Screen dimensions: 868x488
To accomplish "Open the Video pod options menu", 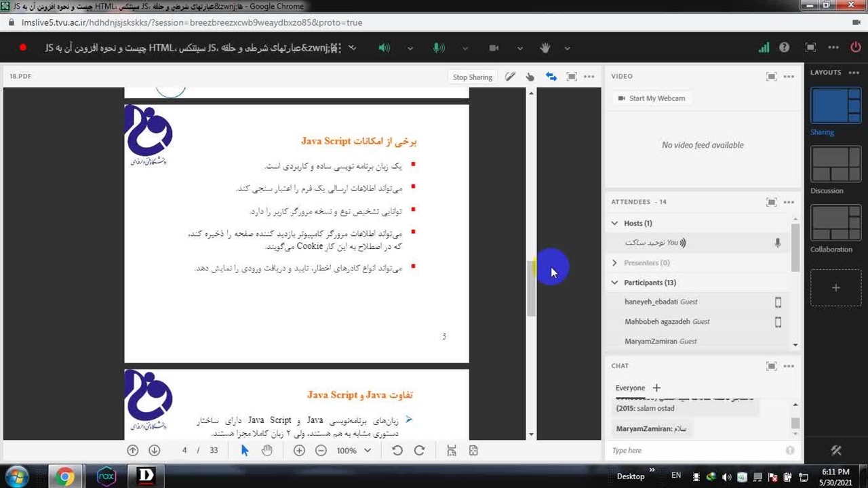I will 789,77.
